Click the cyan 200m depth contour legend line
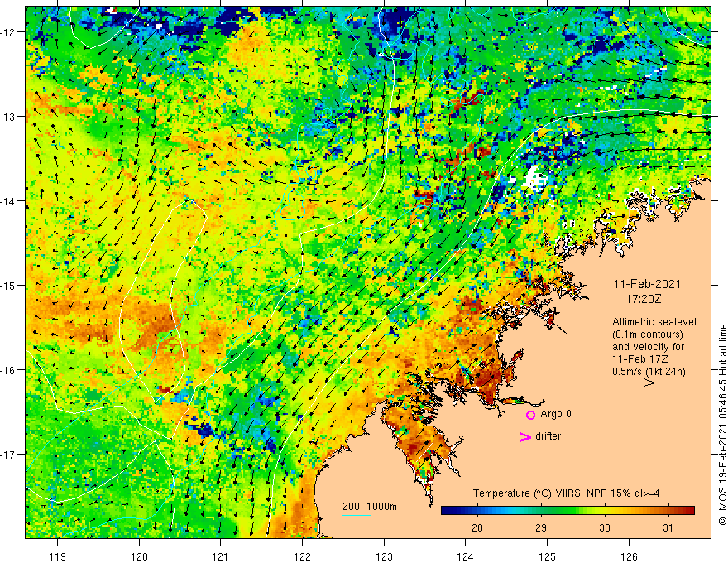This screenshot has height=563, width=728. click(357, 516)
